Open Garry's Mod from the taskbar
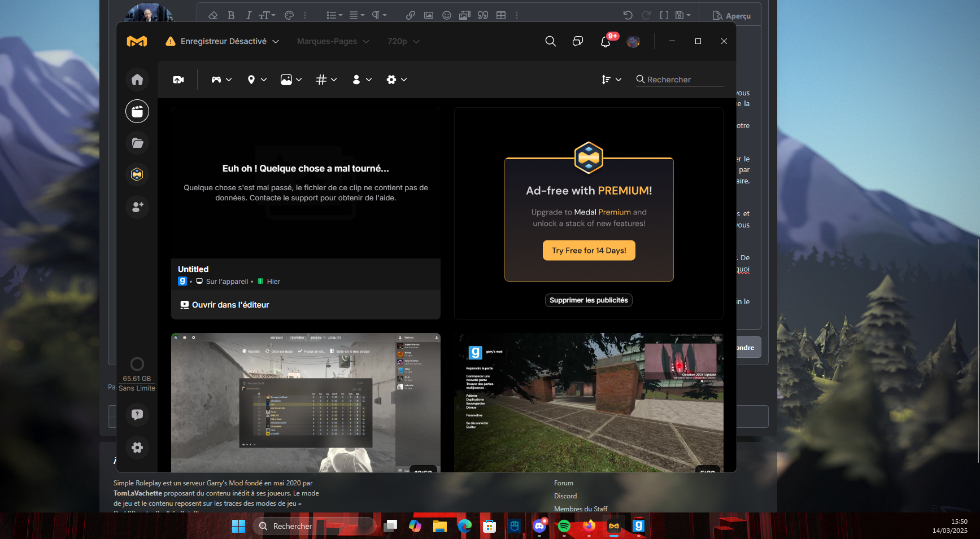This screenshot has width=980, height=539. click(639, 526)
